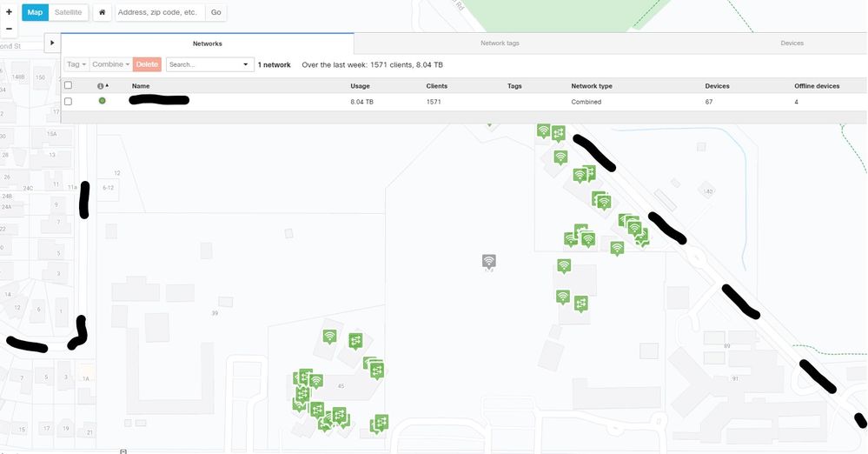The width and height of the screenshot is (868, 454).
Task: Zoom in on the map
Action: coord(9,12)
